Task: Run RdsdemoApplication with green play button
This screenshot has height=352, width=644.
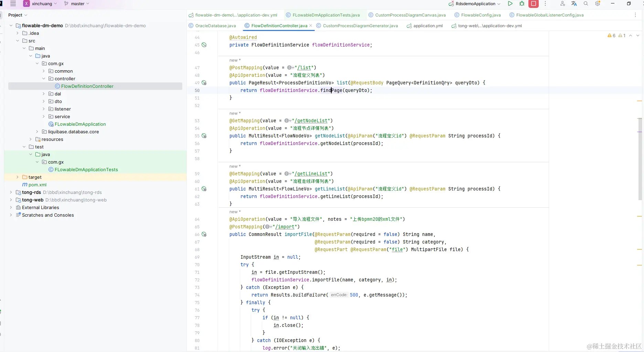Action: coord(510,4)
